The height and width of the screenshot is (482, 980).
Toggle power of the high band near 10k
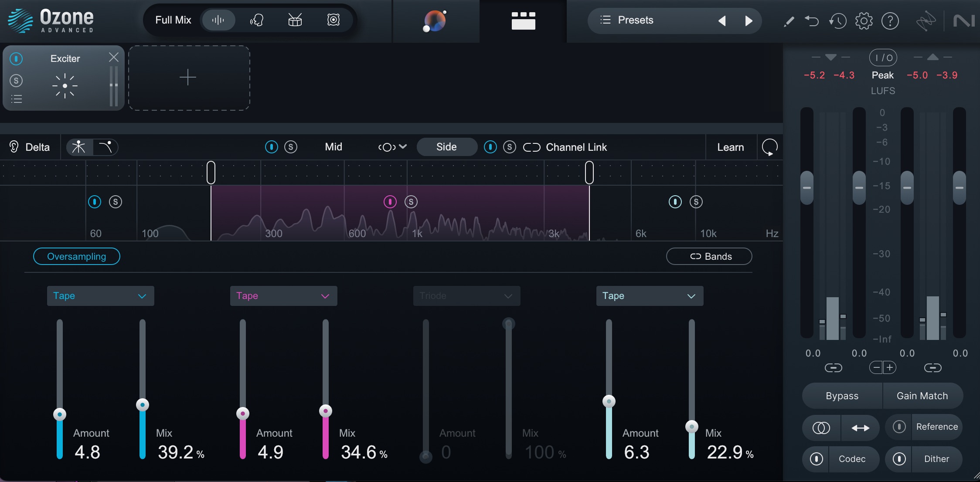click(x=675, y=202)
